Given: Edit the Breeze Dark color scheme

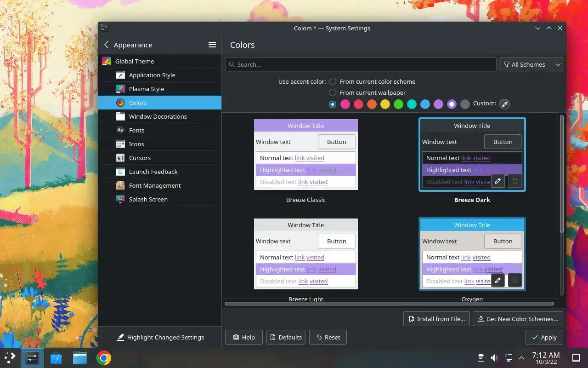Looking at the screenshot, I should tap(498, 181).
